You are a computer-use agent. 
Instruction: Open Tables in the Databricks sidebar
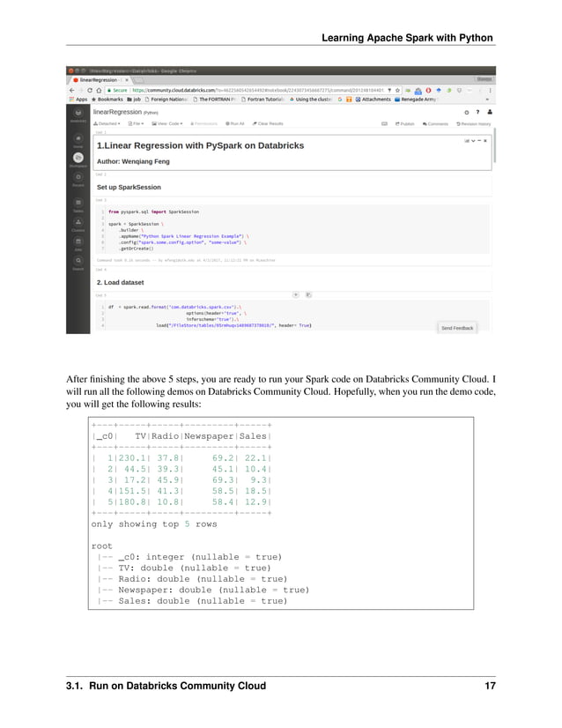[x=78, y=203]
